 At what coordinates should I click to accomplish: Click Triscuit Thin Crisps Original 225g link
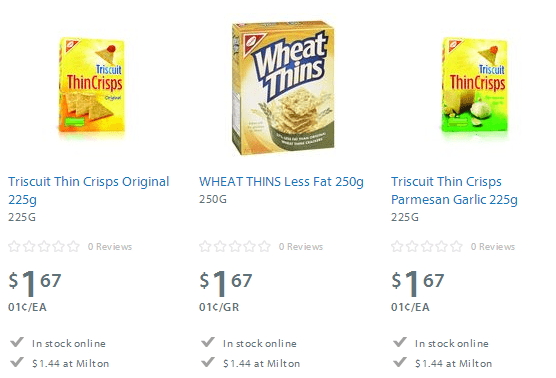click(x=89, y=190)
